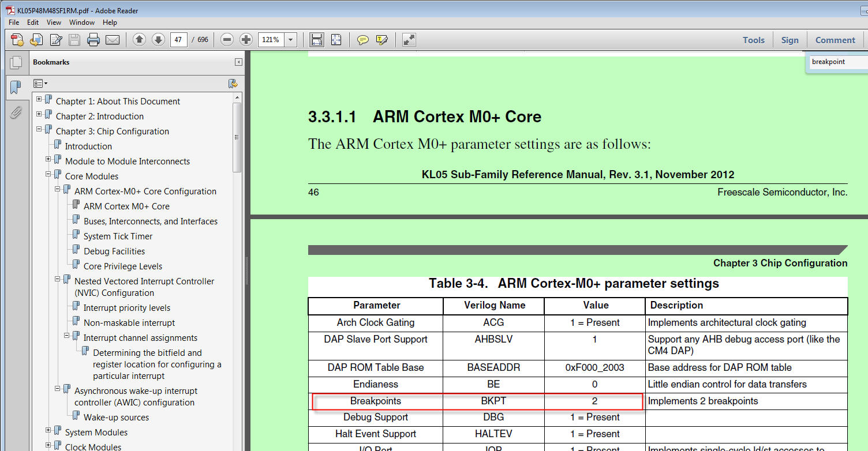This screenshot has width=868, height=451.
Task: Collapse the NVIC Configuration node
Action: pyautogui.click(x=58, y=279)
